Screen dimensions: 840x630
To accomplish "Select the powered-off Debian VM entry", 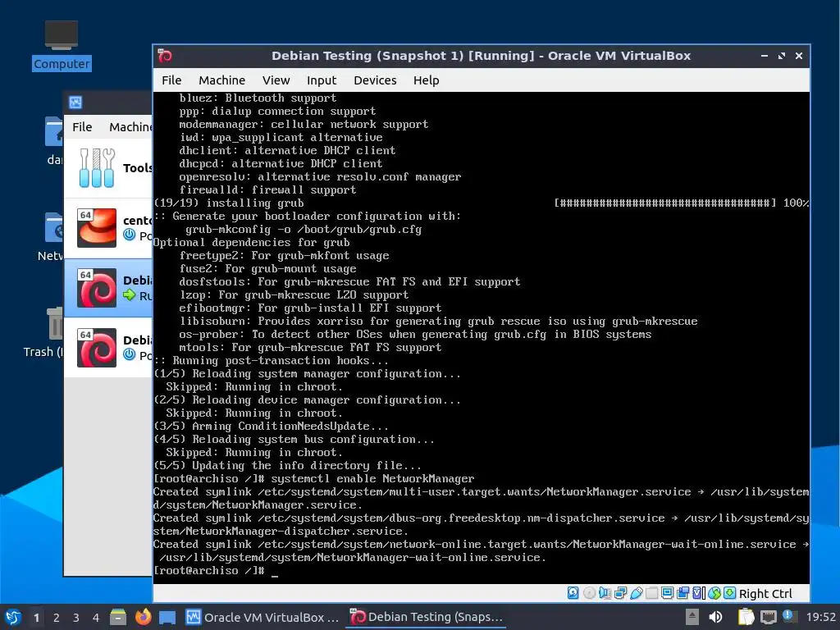I will pyautogui.click(x=109, y=348).
